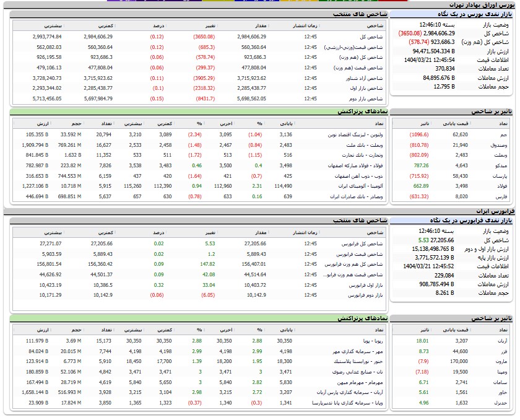The height and width of the screenshot is (420, 520).
Task: Click the "وبصادر - بانک صادرات ایران" symbol
Action: click(357, 196)
